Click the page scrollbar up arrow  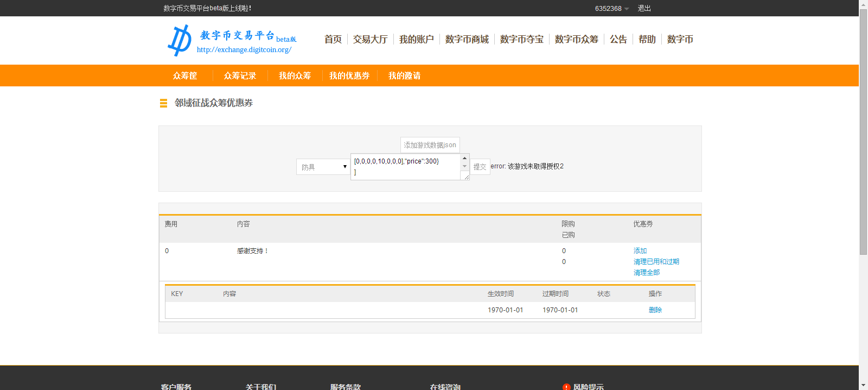click(863, 4)
